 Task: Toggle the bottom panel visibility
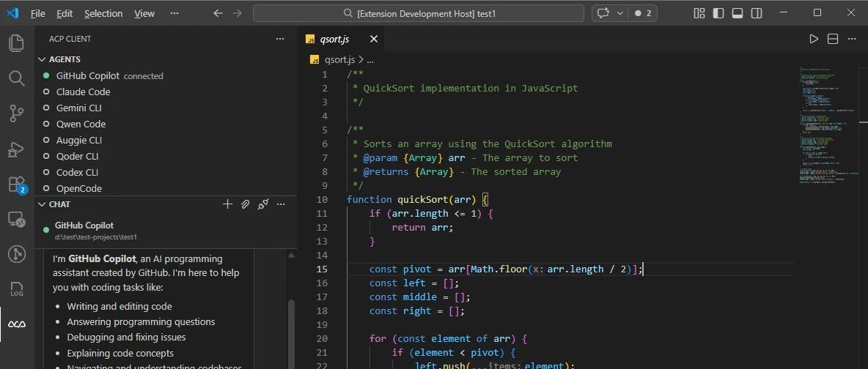click(738, 13)
